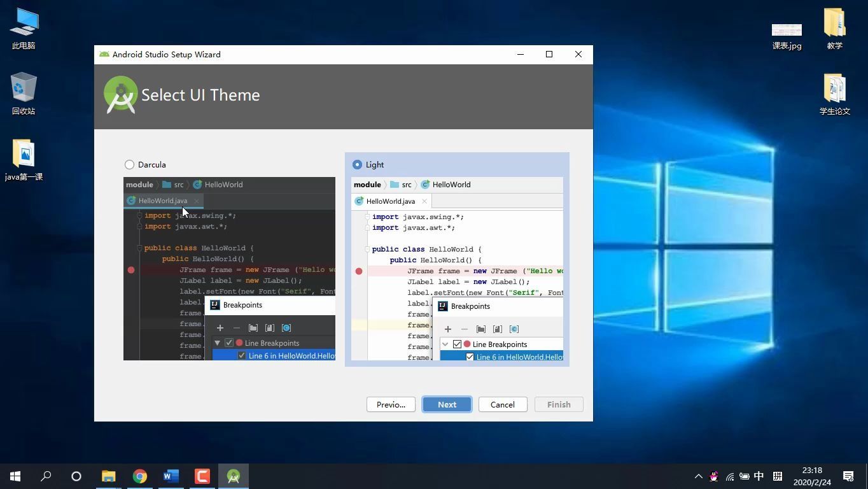Select 学生论文 folder on desktop

835,94
